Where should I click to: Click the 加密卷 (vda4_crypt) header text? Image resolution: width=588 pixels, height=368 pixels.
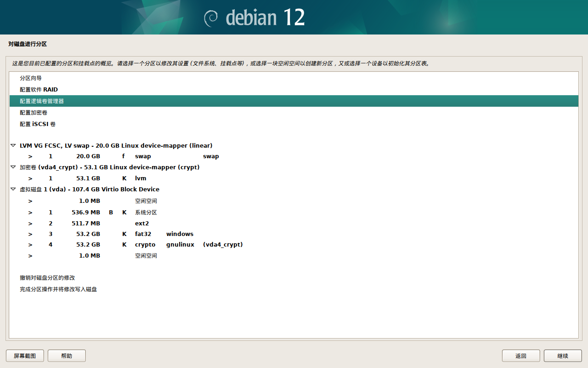[x=109, y=167]
